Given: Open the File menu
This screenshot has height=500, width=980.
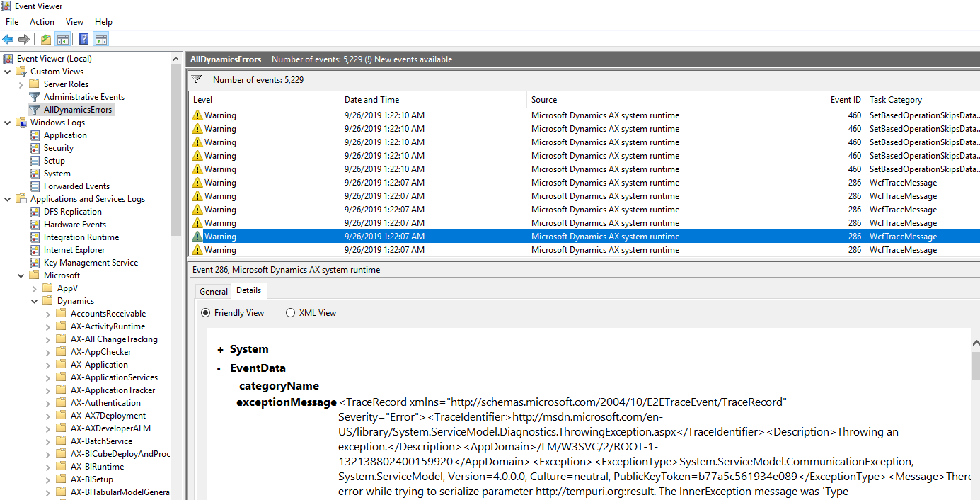Looking at the screenshot, I should (x=12, y=22).
